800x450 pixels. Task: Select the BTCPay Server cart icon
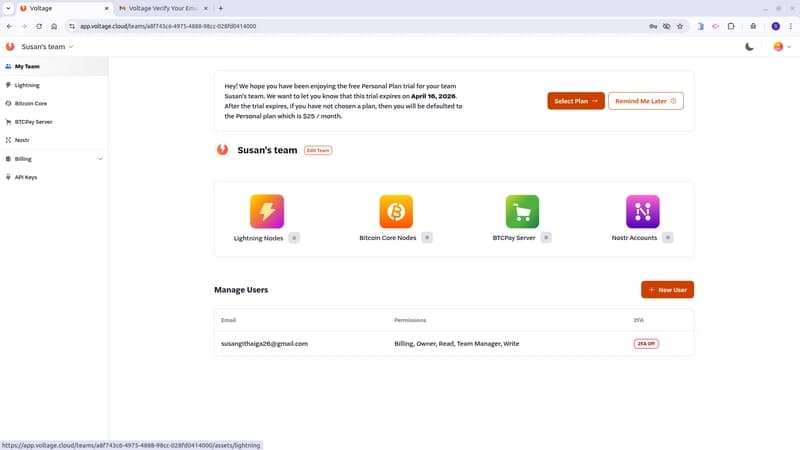(522, 212)
